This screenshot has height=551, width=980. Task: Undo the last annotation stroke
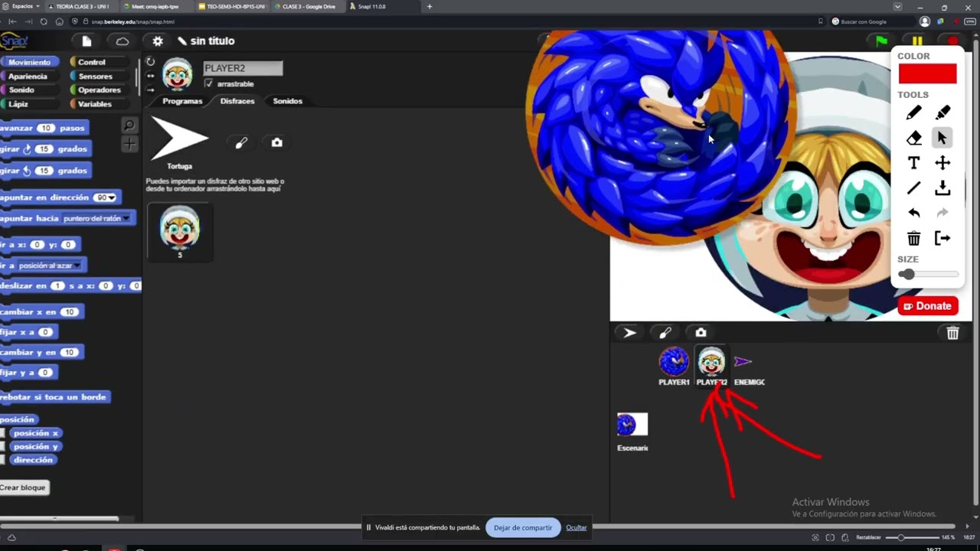tap(913, 213)
